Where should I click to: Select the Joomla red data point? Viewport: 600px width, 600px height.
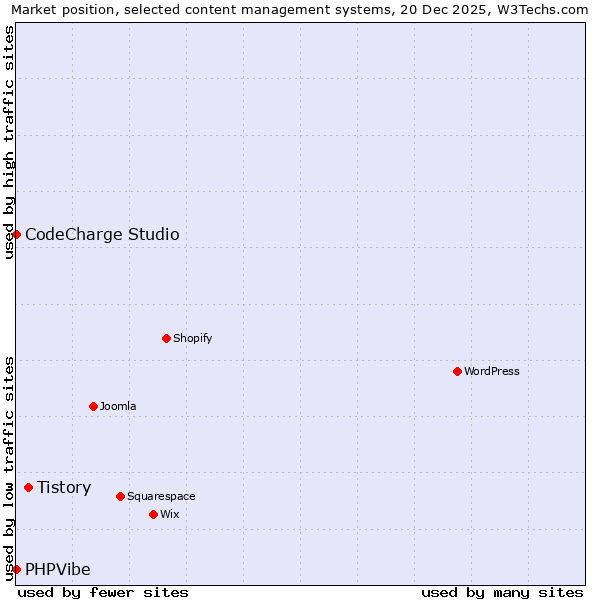93,406
